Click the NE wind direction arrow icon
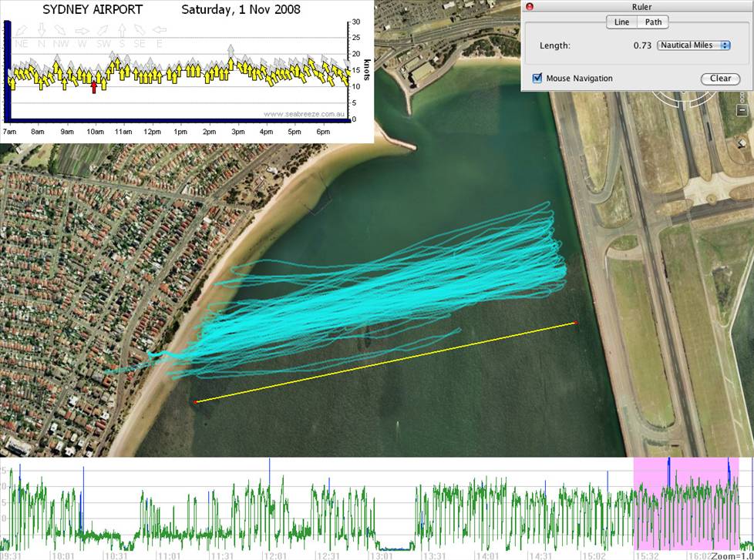 [x=21, y=31]
